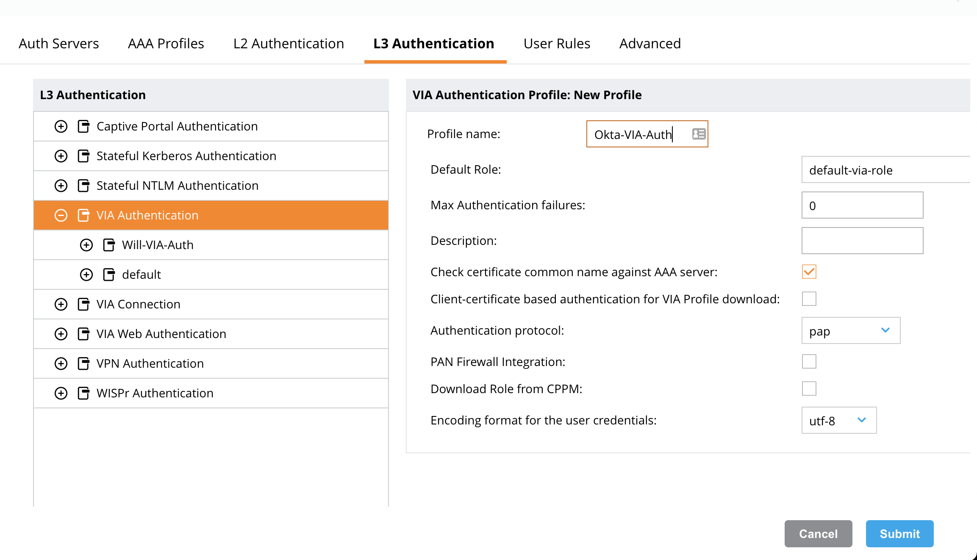Click the copy icon next to the default profile

tap(108, 274)
